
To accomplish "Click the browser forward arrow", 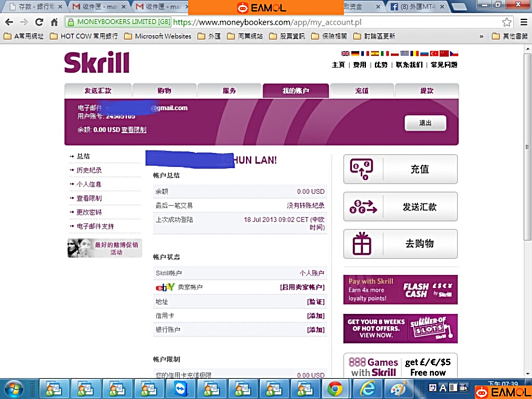I will coord(24,22).
